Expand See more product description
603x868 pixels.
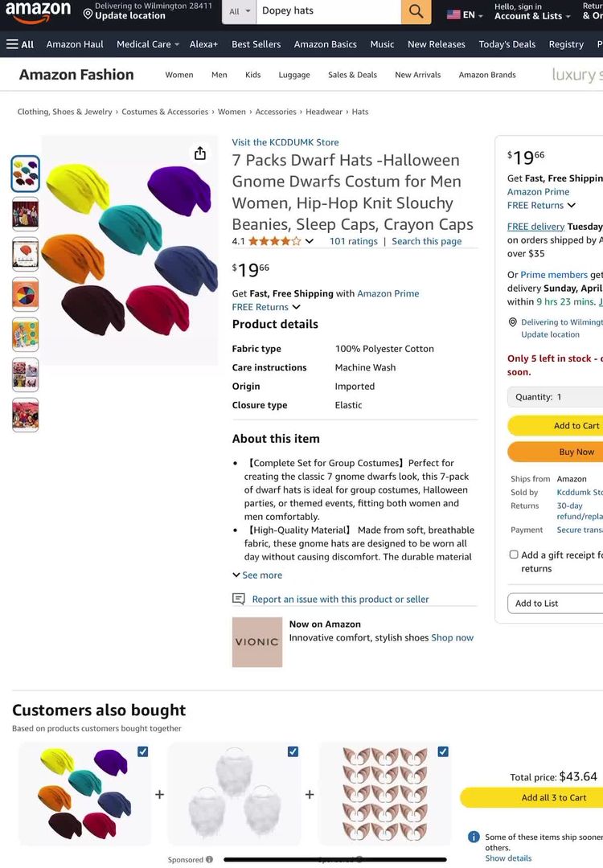click(x=257, y=575)
